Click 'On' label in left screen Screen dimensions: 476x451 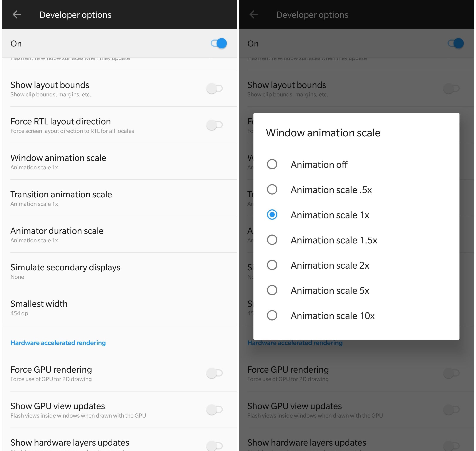pos(16,43)
